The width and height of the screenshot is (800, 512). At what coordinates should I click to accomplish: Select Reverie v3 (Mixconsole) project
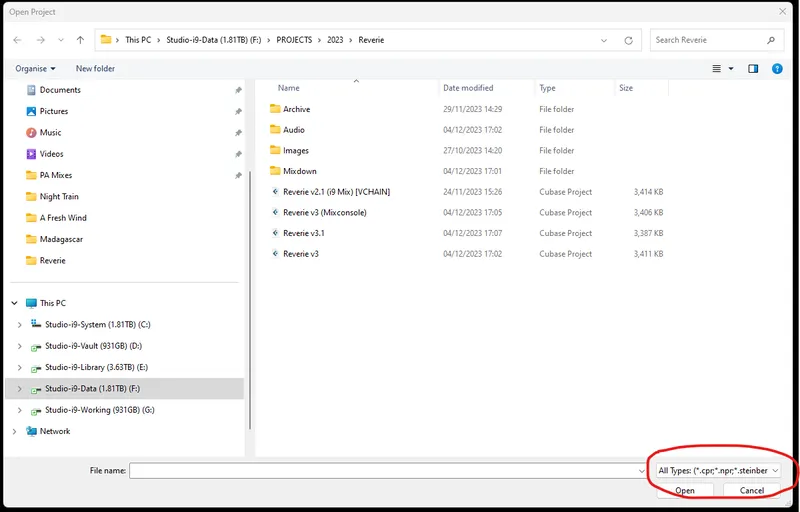324,213
